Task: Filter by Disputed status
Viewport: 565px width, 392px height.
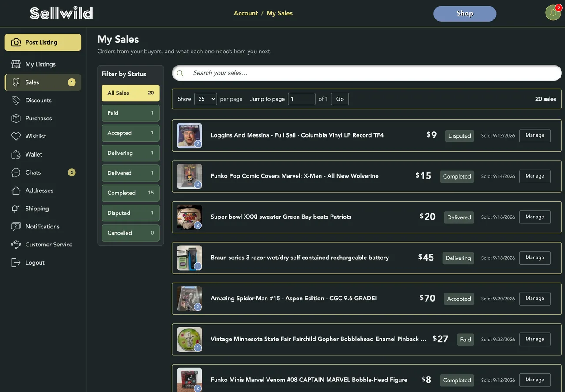Action: point(131,213)
